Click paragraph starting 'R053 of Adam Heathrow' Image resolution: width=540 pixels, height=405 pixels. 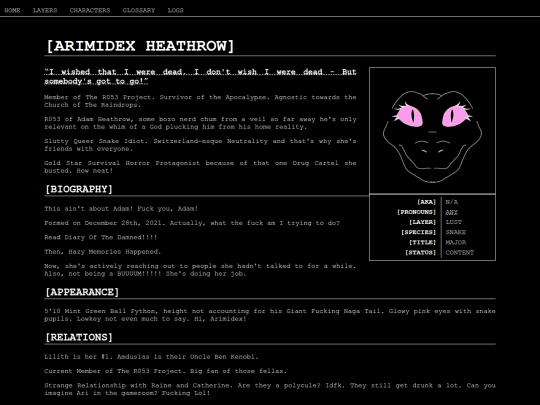click(200, 123)
